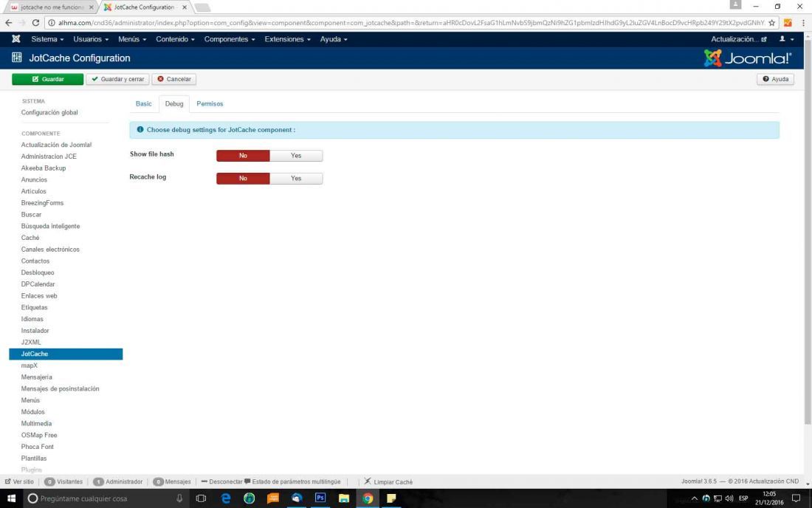Image resolution: width=812 pixels, height=508 pixels.
Task: Expand the Componentes dropdown menu
Action: pyautogui.click(x=230, y=39)
